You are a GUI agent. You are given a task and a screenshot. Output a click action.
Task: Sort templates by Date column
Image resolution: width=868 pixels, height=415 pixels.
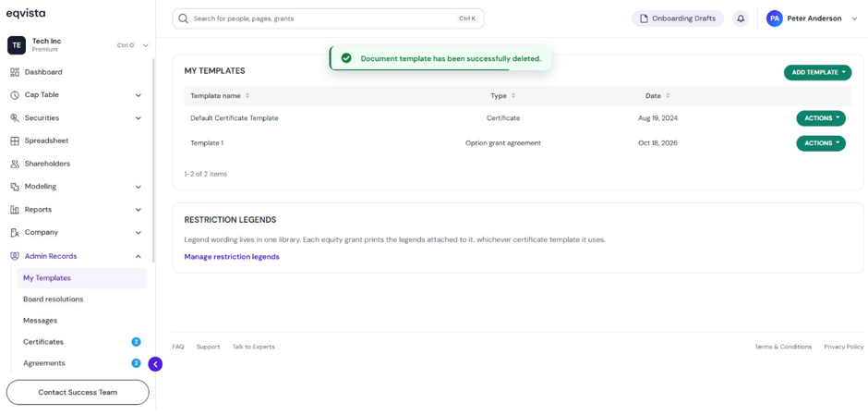(669, 96)
